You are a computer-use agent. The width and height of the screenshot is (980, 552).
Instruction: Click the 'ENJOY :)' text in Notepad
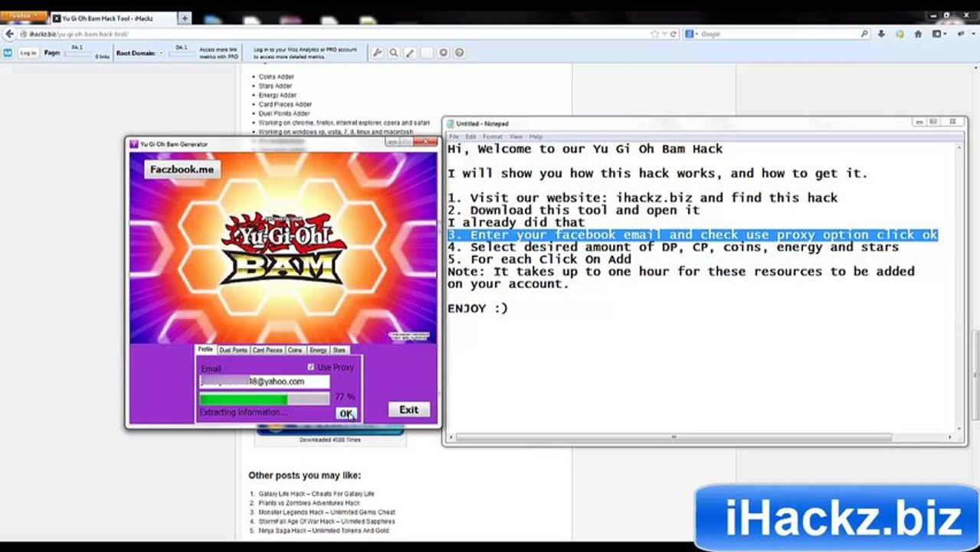[477, 308]
